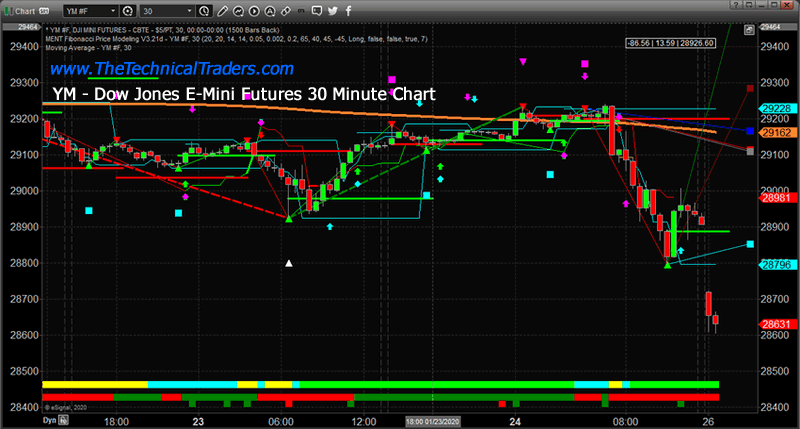Viewport: 800px width, 429px height.
Task: Select the pencil drawing tool
Action: (x=222, y=11)
